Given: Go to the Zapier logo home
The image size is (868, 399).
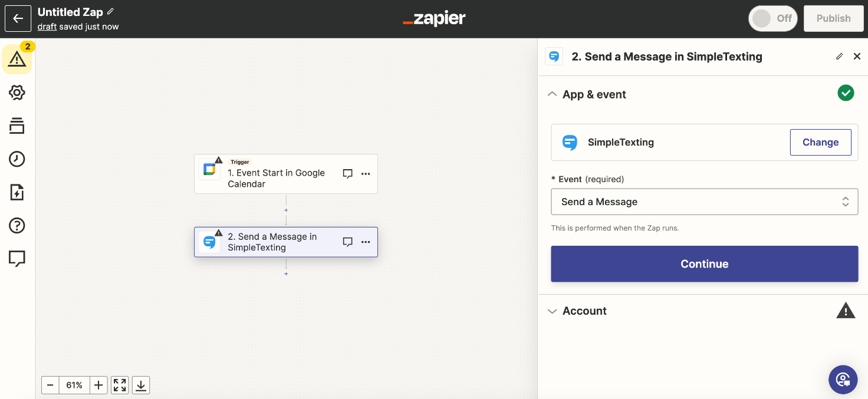Looking at the screenshot, I should click(434, 19).
